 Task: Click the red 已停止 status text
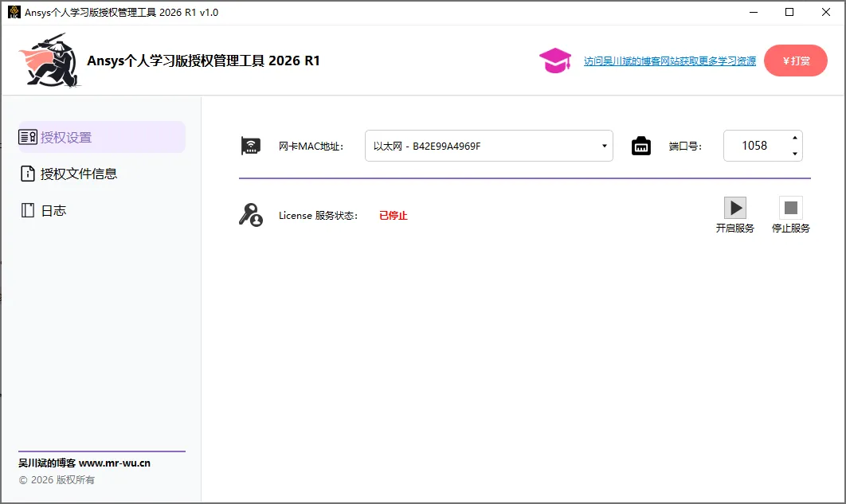(394, 216)
